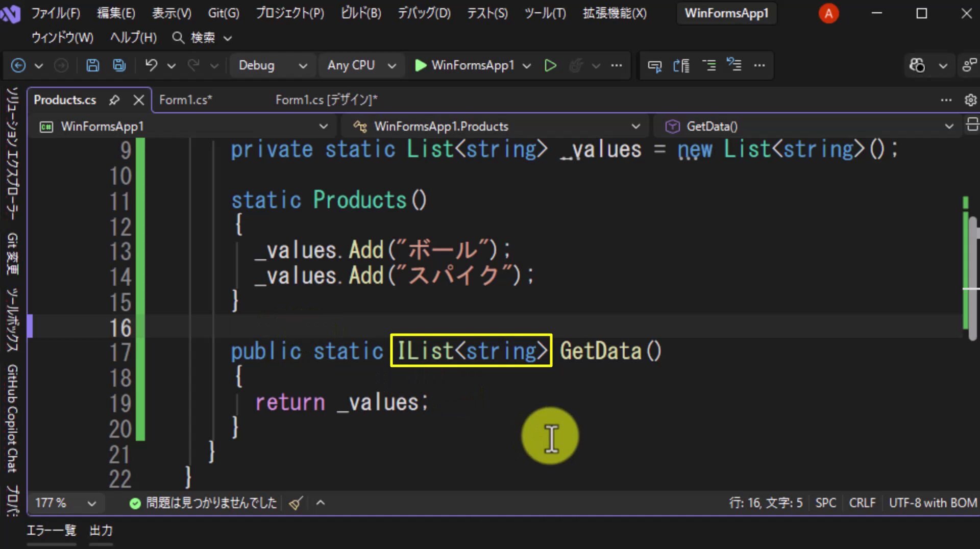980x549 pixels.
Task: Expand the Copilot dropdown arrow
Action: pos(943,66)
